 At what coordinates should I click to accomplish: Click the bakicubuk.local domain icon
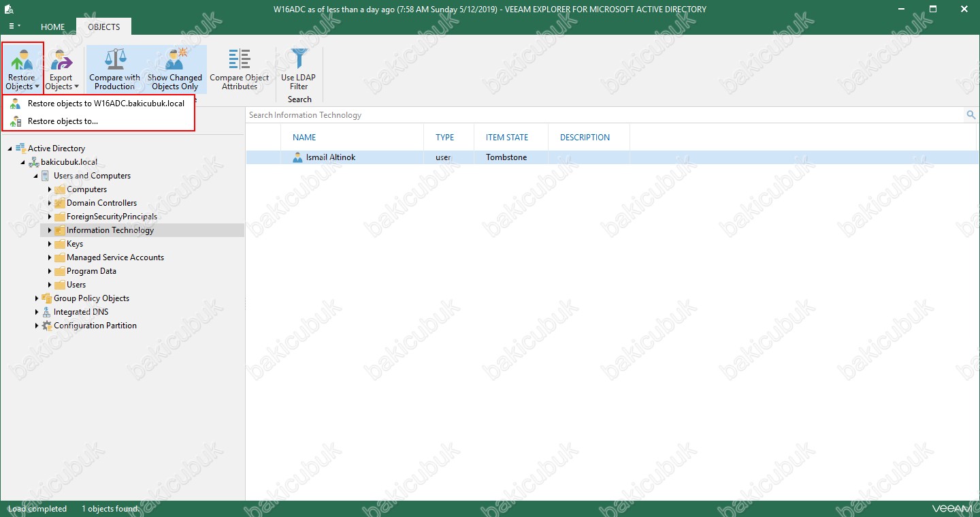[x=33, y=162]
